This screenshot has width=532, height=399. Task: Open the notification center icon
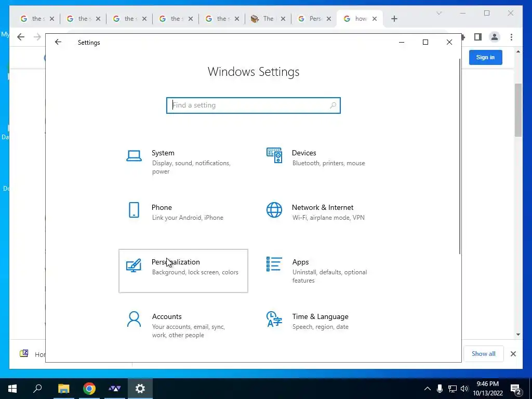click(x=516, y=389)
